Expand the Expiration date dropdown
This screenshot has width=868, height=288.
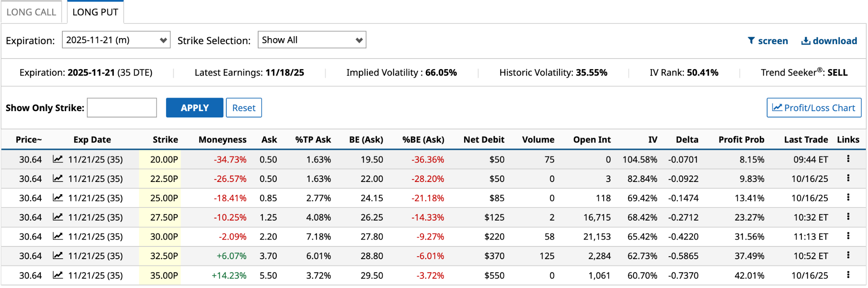click(x=116, y=40)
